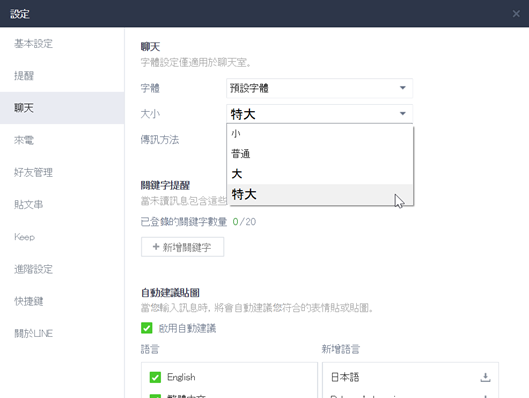The image size is (529, 398).
Task: Click the 日本語 language row text
Action: [345, 377]
